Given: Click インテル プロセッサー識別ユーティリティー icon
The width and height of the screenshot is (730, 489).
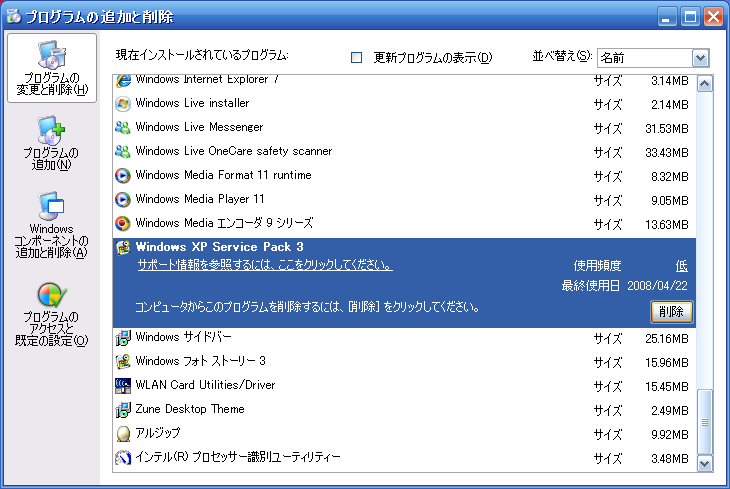Looking at the screenshot, I should coord(123,458).
